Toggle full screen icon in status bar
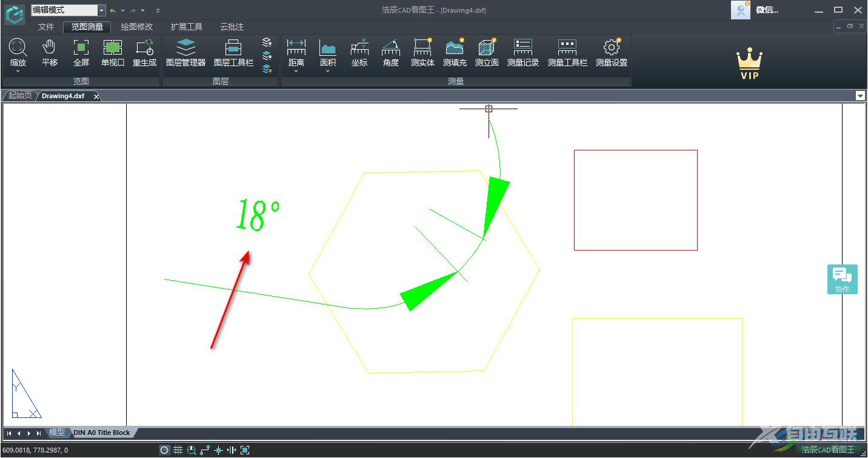 [x=245, y=450]
